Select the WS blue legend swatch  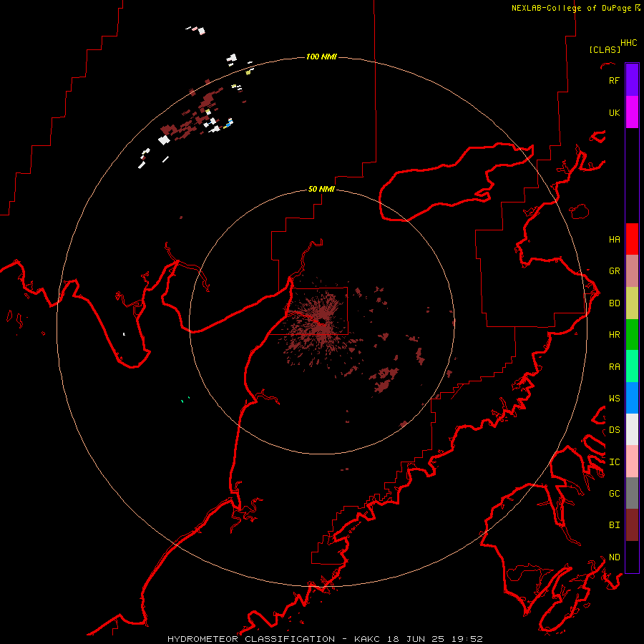(632, 398)
